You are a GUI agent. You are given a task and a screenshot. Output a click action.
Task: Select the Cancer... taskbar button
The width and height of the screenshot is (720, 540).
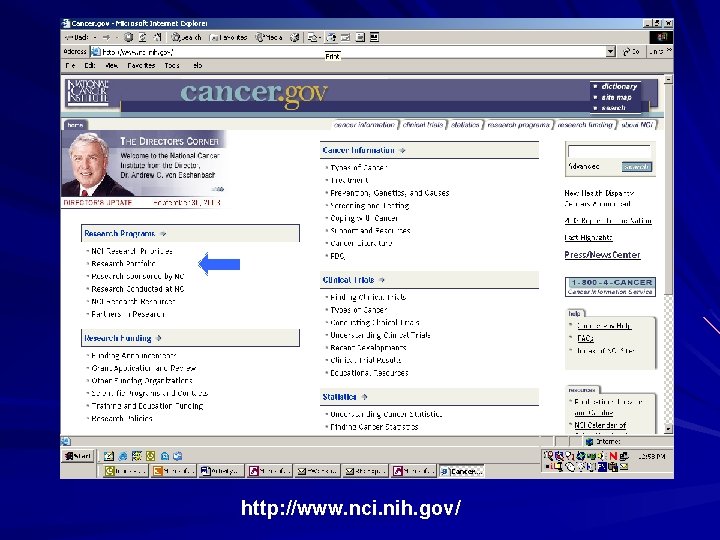point(461,471)
